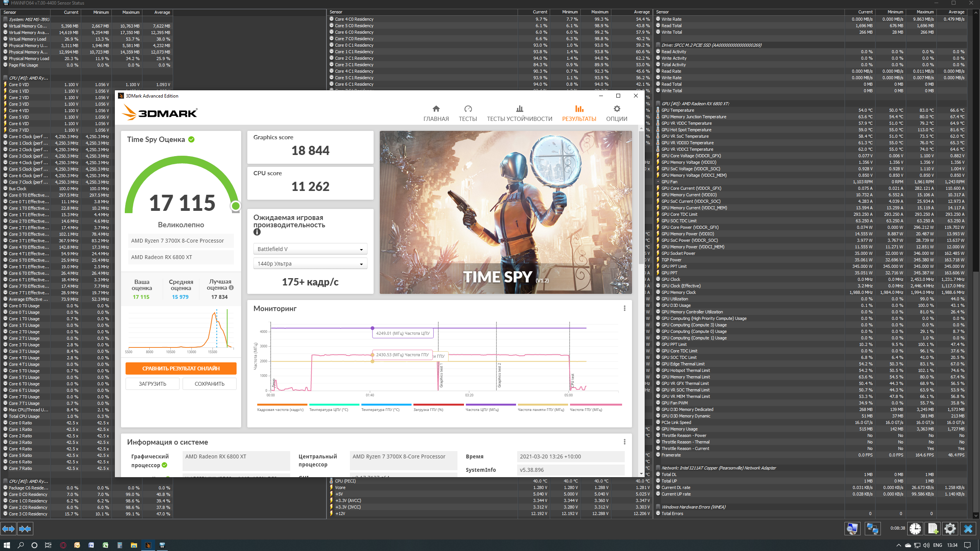Click HWiNFO reset clock icon
Screen dimensions: 980x551
click(915, 529)
